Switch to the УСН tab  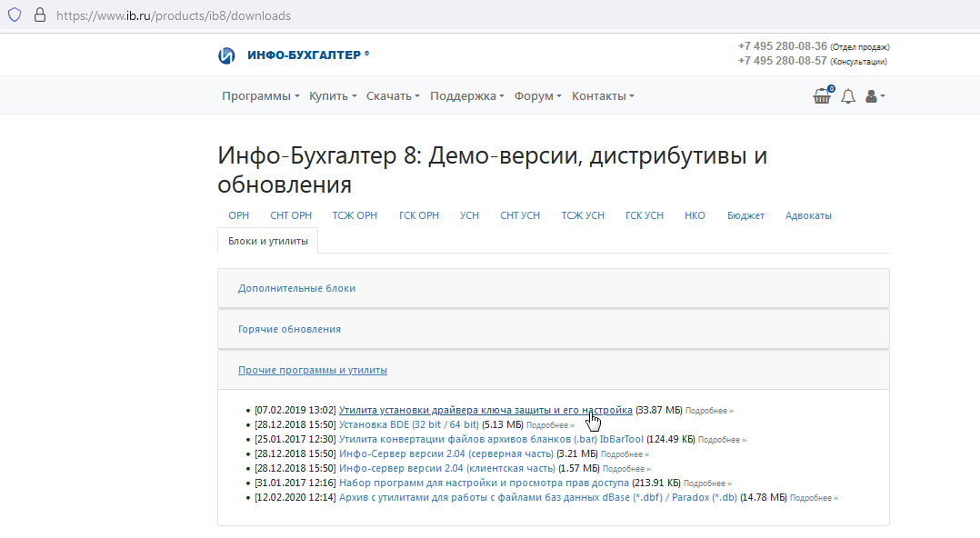[469, 215]
